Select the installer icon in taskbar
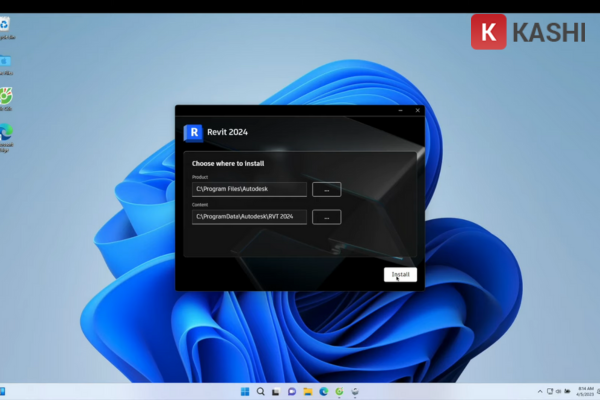Screen dimensions: 600x400 [355, 391]
